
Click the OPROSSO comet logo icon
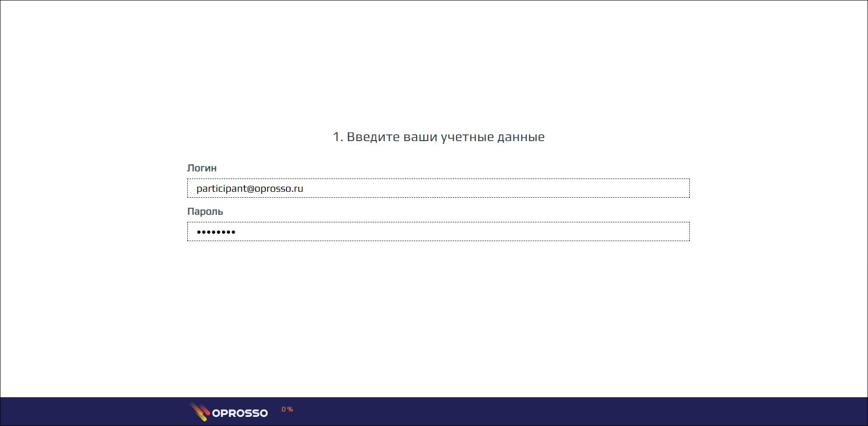point(199,412)
